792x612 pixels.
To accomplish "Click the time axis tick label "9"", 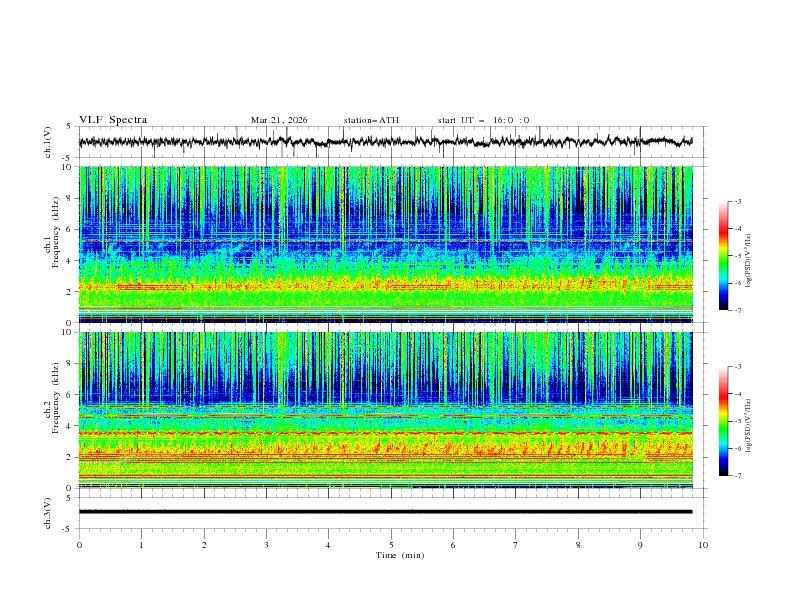I will [640, 545].
